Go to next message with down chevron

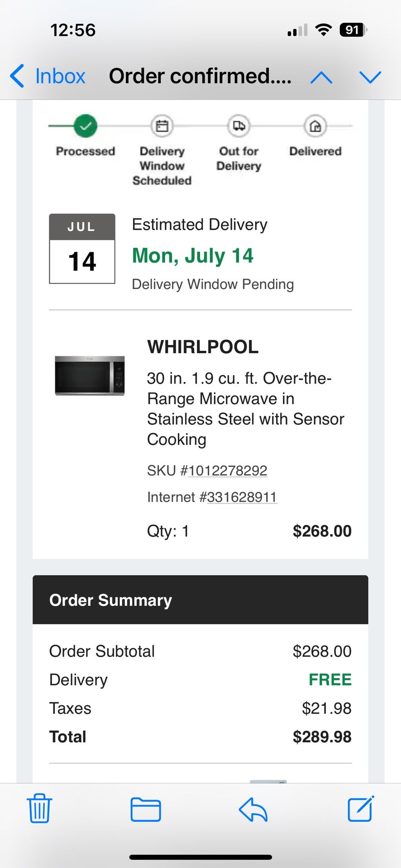370,77
